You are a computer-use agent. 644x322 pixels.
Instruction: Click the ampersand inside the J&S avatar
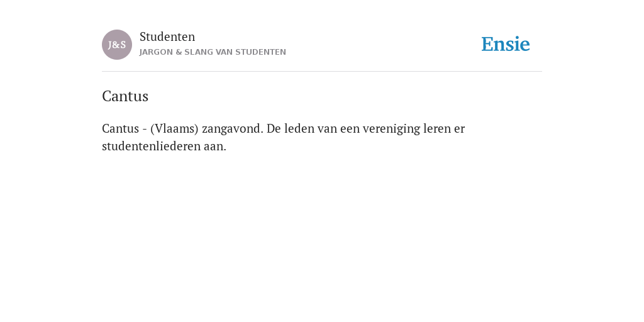tap(117, 45)
